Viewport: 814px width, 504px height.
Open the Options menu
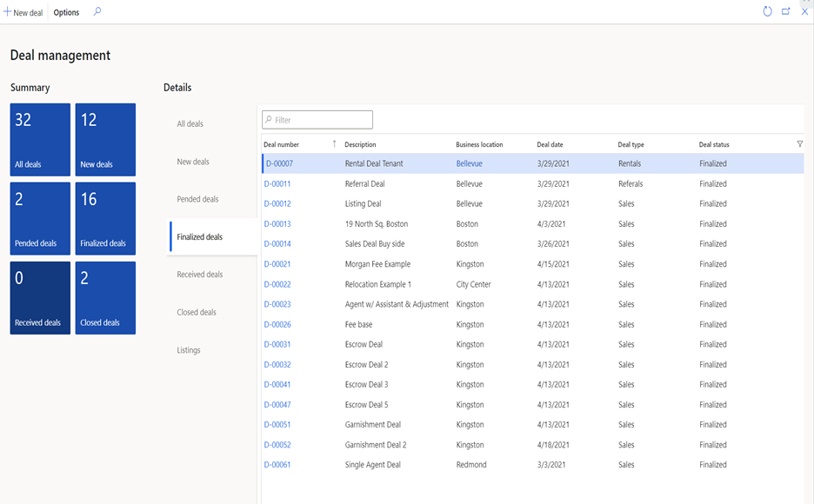65,12
